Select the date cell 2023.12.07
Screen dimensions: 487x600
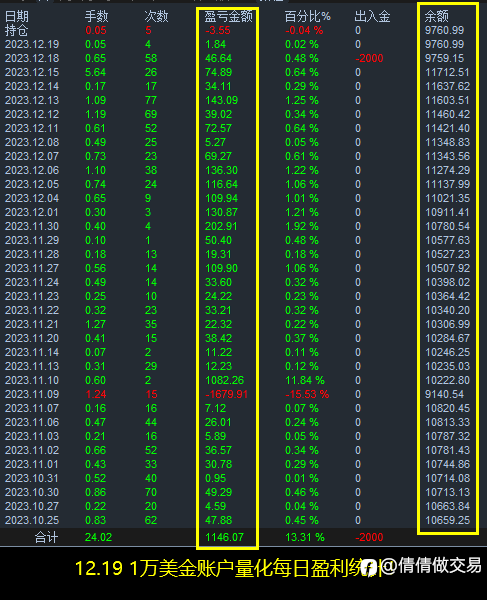32,156
